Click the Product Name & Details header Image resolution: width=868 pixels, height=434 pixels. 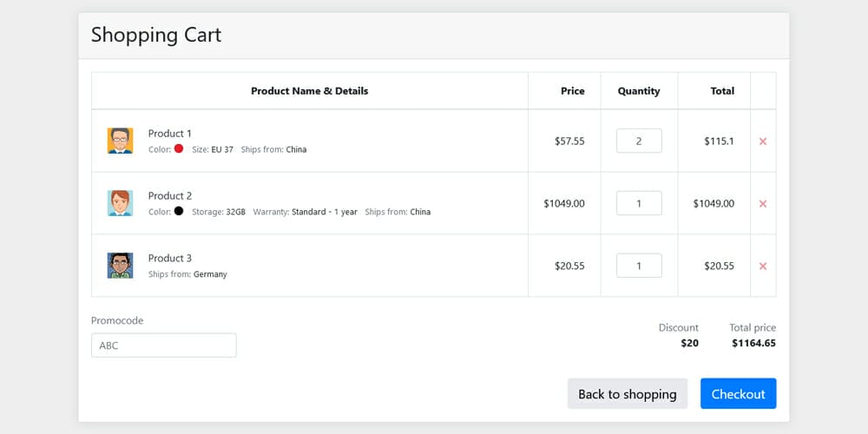coord(309,90)
